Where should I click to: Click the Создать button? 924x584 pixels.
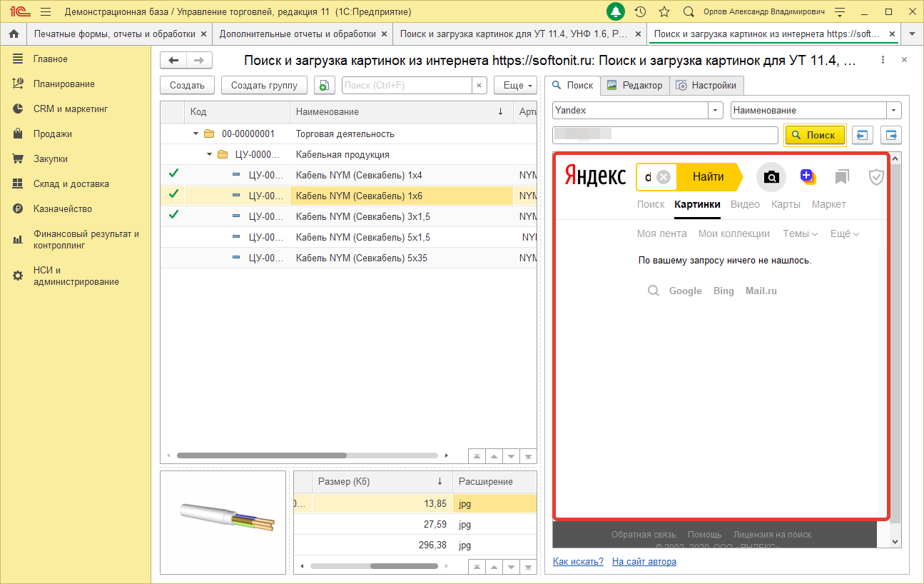tap(187, 85)
